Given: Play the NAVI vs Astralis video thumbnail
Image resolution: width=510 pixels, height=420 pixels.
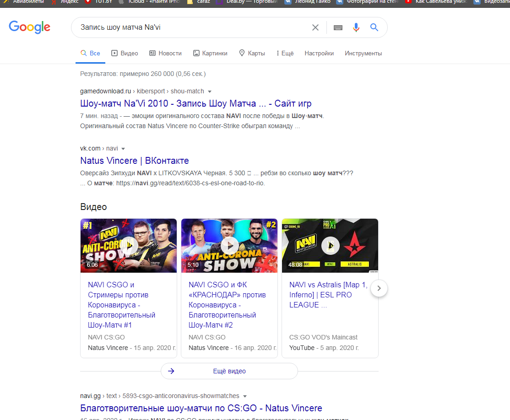Looking at the screenshot, I should pos(330,246).
